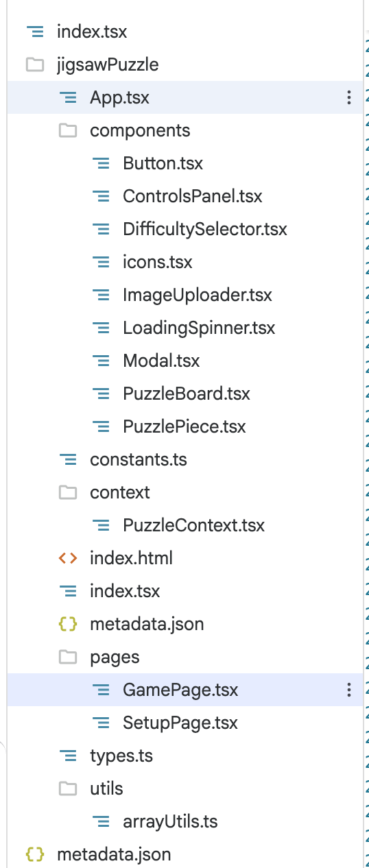Open ControlsPanel.tsx file
The height and width of the screenshot is (868, 369).
193,196
